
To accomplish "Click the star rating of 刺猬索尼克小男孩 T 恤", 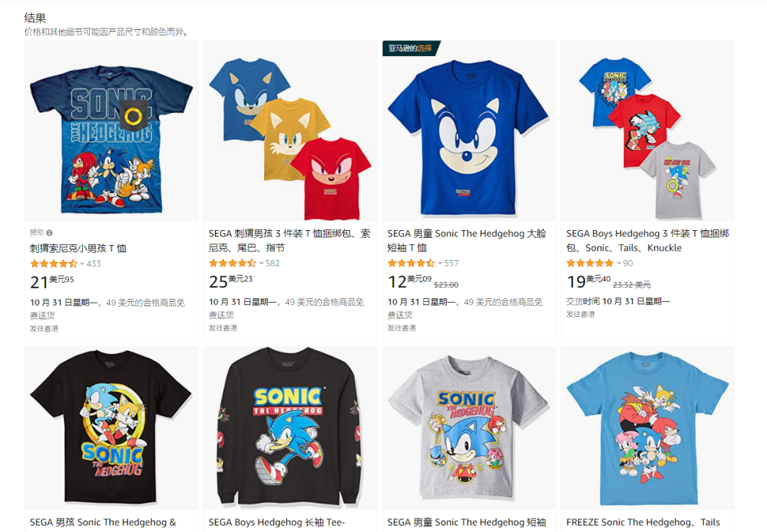I will pyautogui.click(x=54, y=264).
